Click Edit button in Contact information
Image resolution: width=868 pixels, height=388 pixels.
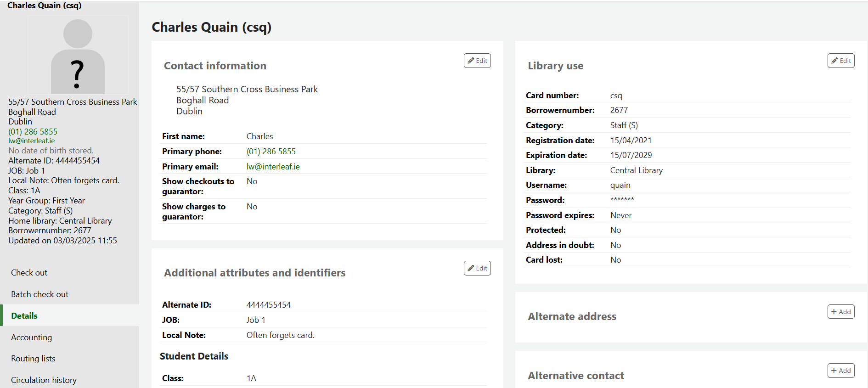click(x=477, y=61)
